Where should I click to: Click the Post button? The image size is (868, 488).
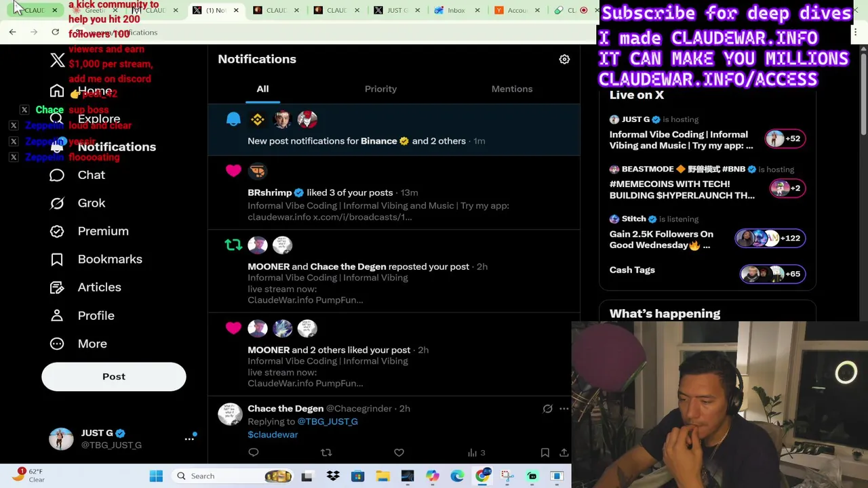(x=114, y=377)
